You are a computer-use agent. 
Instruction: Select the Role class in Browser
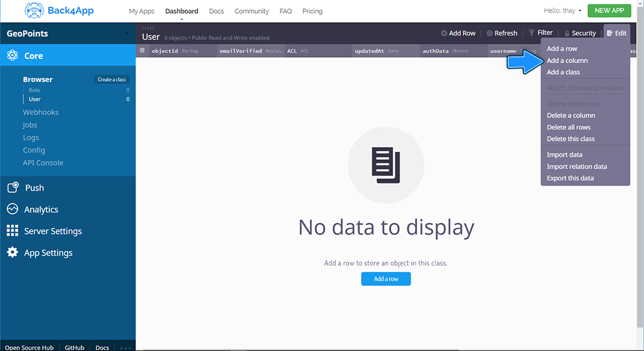(34, 90)
